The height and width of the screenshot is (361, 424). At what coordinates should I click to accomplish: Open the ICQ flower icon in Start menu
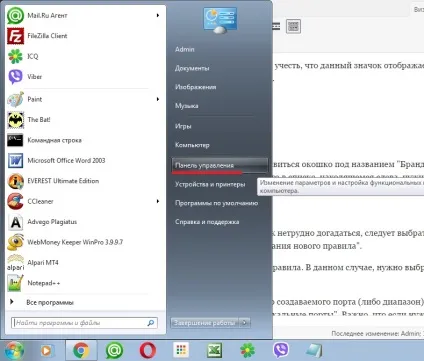point(15,56)
